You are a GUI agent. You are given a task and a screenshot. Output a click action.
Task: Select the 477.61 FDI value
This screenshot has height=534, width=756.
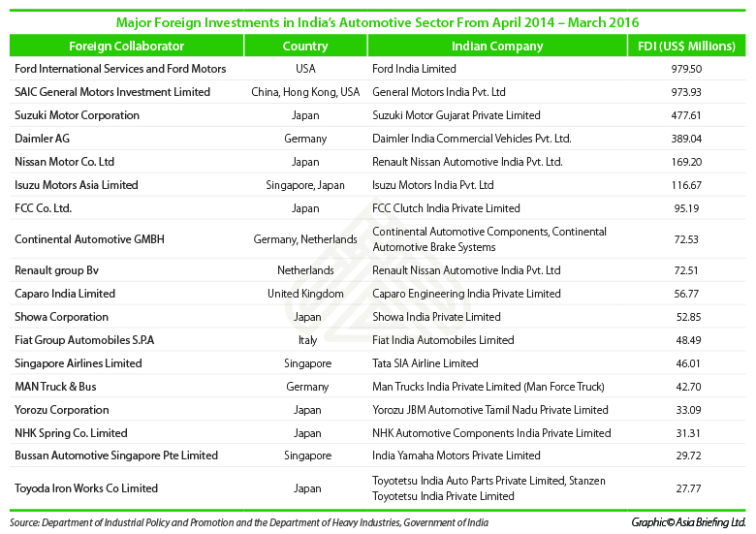pos(686,115)
